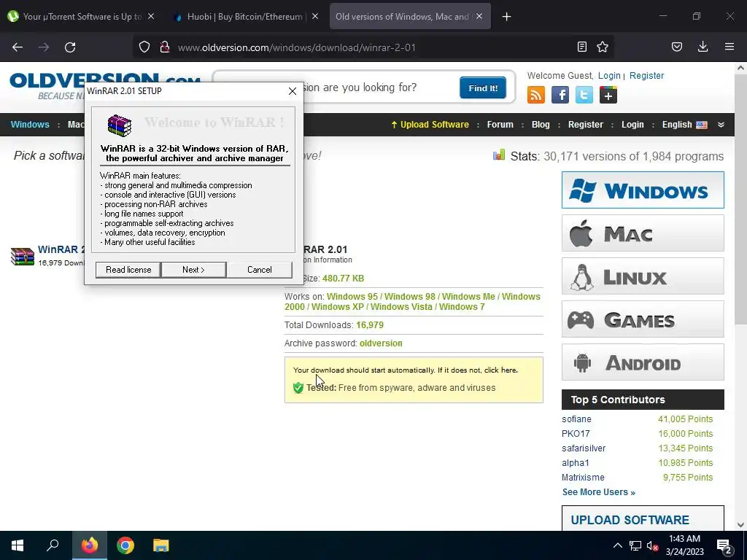Open File Explorer from the taskbar

[161, 545]
